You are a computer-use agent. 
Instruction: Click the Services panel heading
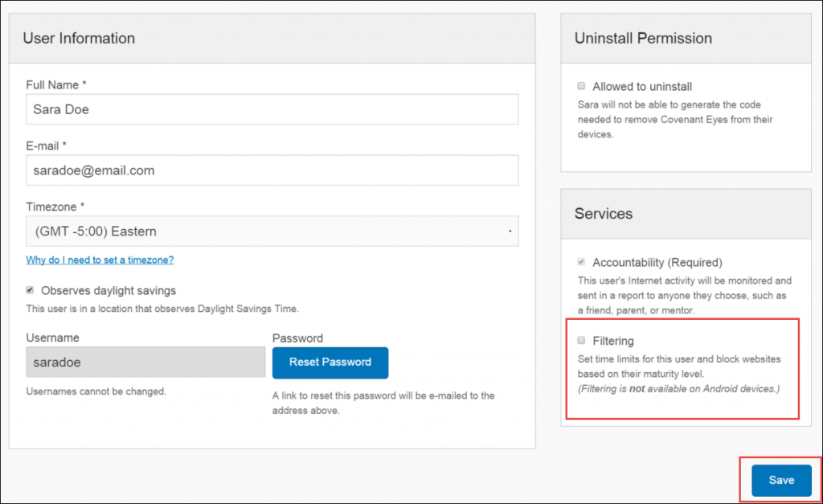[x=603, y=214]
